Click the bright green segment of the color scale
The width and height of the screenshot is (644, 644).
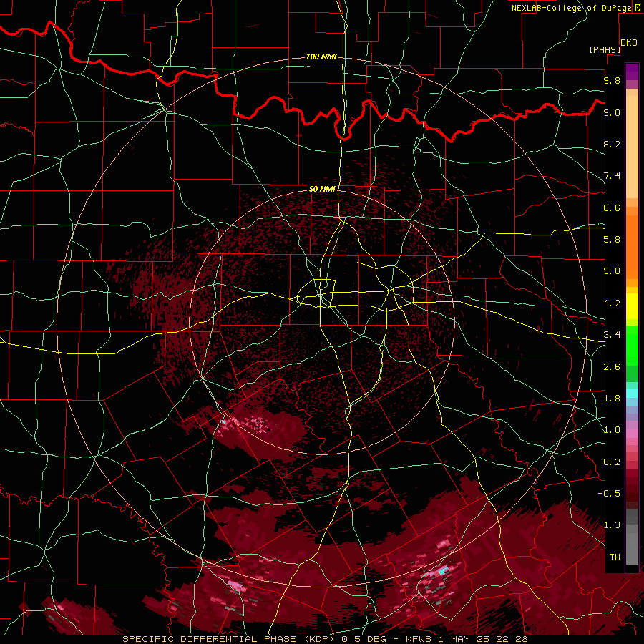point(632,346)
